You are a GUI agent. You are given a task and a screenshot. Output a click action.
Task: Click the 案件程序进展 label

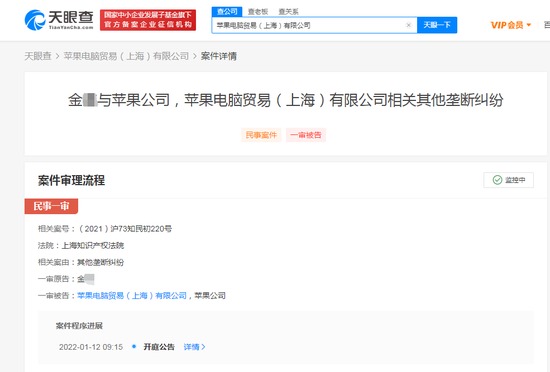[79, 326]
